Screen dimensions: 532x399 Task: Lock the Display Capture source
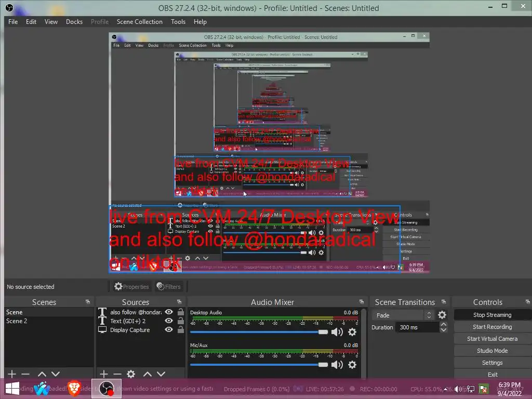(181, 329)
